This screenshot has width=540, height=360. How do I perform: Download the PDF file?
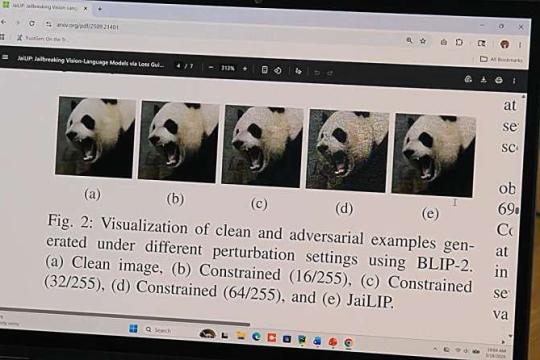pyautogui.click(x=484, y=80)
